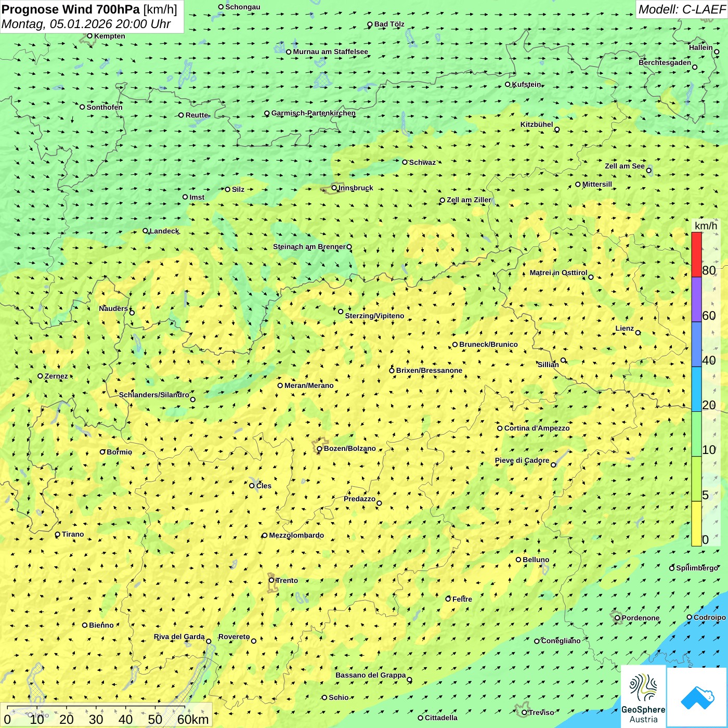Screen dimensions: 728x728
Task: Click the Zernez marker circle
Action: pos(41,376)
